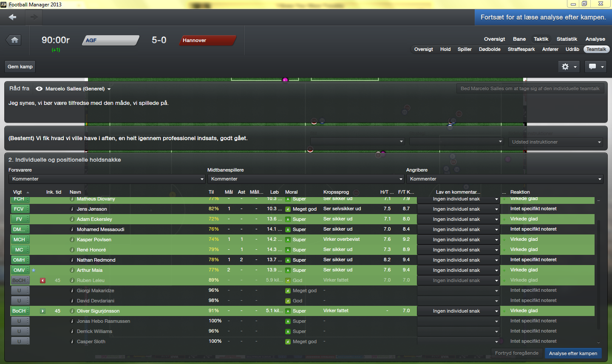
Task: Click the Analyse efter kampen button
Action: (x=573, y=353)
